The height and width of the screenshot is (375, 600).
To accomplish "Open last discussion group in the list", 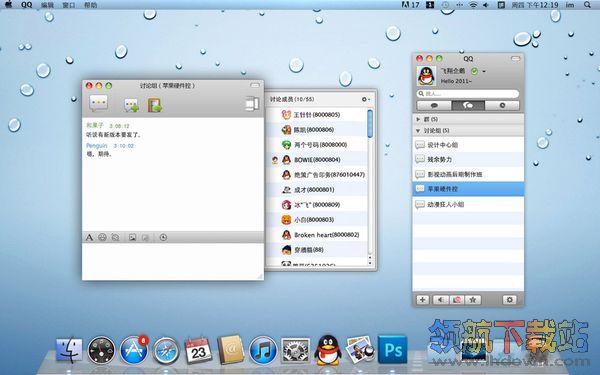I will (468, 204).
